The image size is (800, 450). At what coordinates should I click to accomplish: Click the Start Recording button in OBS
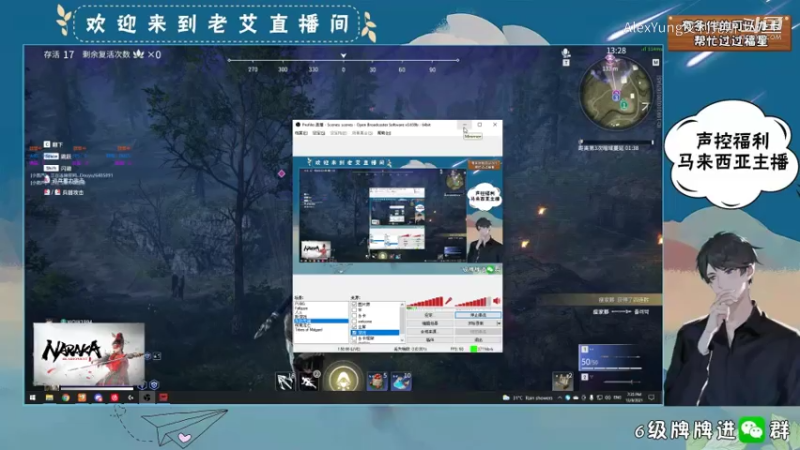tap(476, 323)
